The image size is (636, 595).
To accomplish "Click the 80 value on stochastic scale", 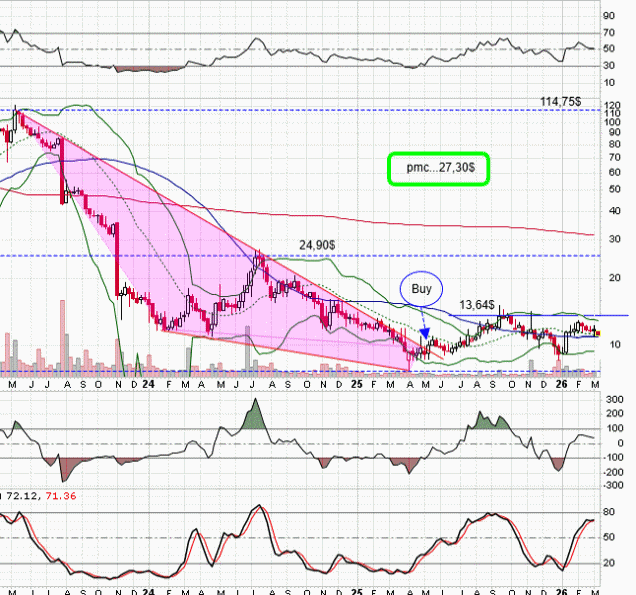I will pyautogui.click(x=608, y=513).
